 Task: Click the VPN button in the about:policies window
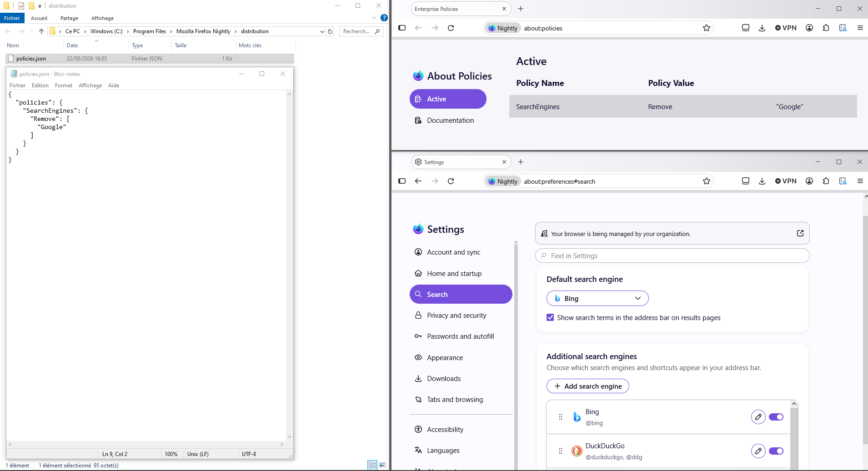[x=786, y=28]
